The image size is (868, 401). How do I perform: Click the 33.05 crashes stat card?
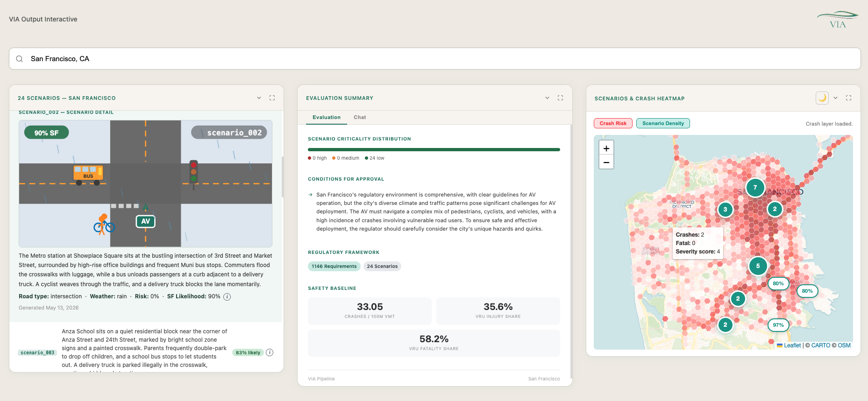click(370, 311)
